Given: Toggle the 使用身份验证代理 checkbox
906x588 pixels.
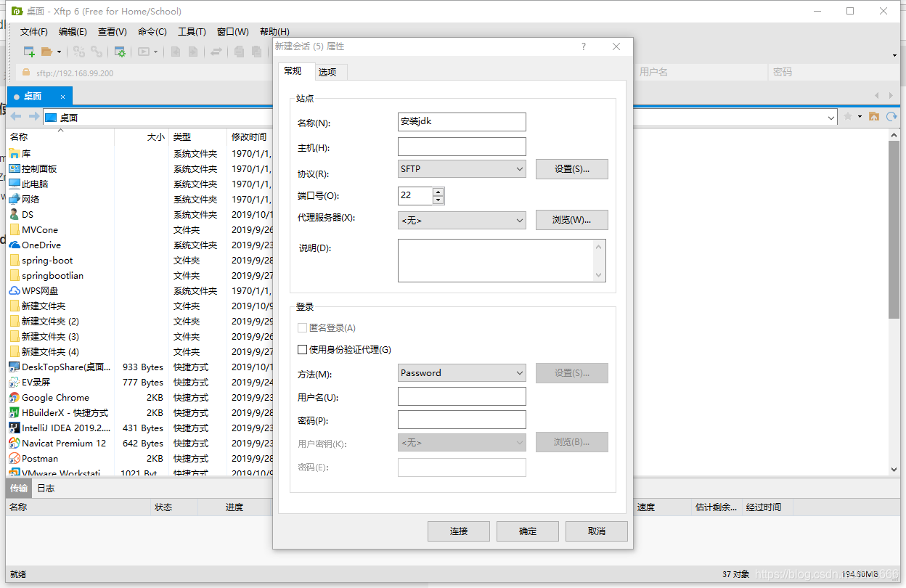Looking at the screenshot, I should (303, 350).
